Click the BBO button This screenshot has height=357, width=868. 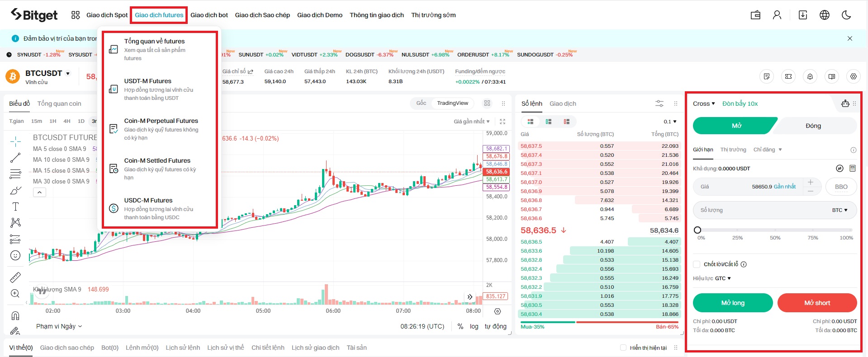(x=841, y=187)
